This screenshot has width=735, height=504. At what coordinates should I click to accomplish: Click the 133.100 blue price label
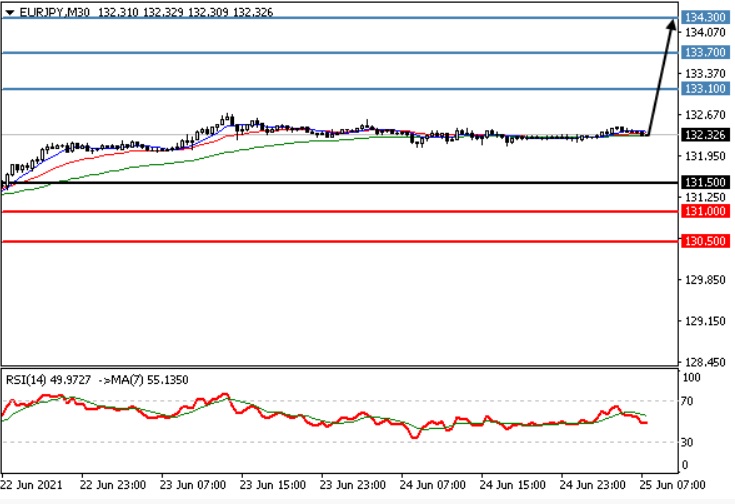(705, 88)
